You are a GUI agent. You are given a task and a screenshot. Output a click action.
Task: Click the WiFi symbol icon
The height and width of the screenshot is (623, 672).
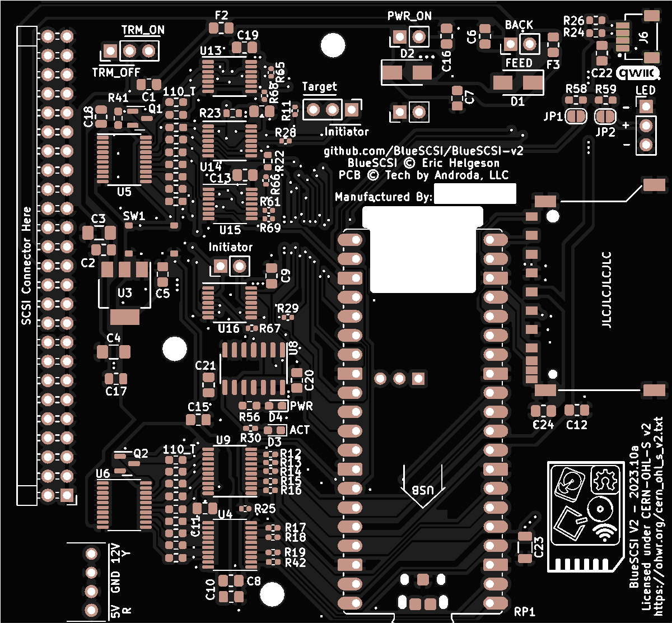[606, 532]
